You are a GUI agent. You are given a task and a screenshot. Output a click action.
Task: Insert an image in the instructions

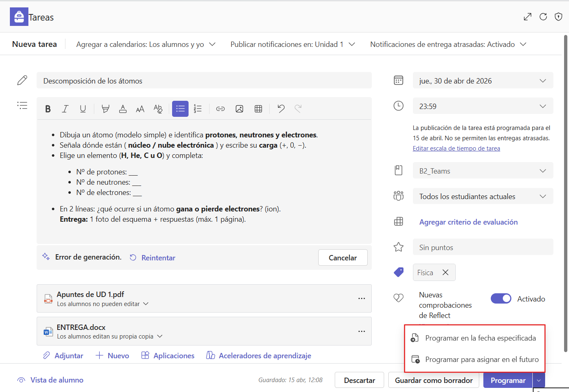tap(239, 109)
